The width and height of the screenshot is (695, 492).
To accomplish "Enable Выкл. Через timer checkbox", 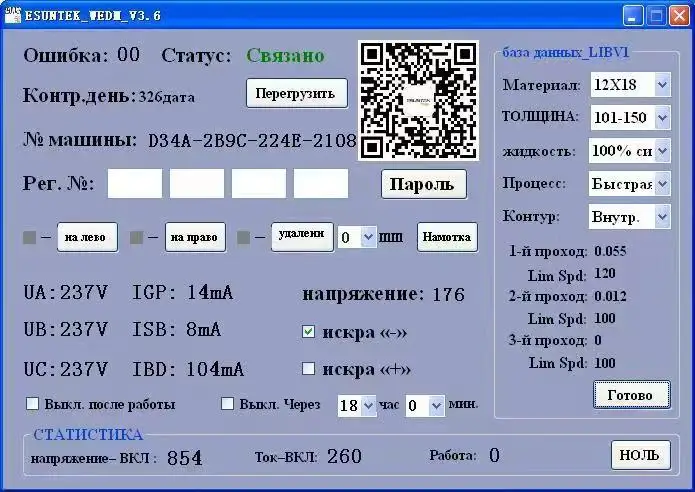I will pyautogui.click(x=227, y=403).
